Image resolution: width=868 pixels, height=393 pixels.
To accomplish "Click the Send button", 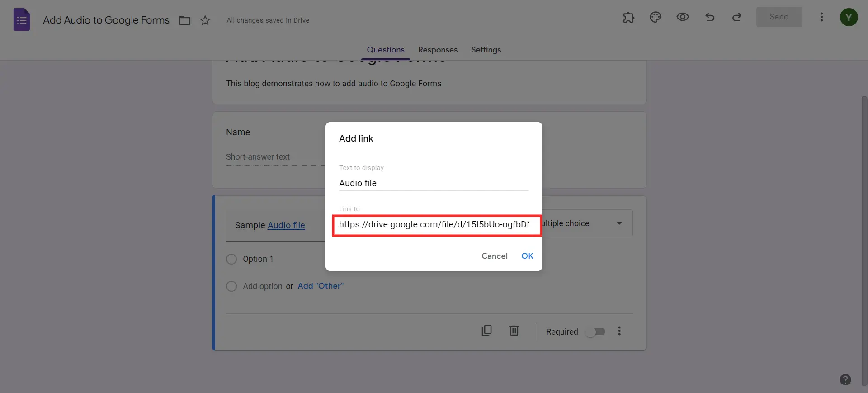I will (x=779, y=17).
